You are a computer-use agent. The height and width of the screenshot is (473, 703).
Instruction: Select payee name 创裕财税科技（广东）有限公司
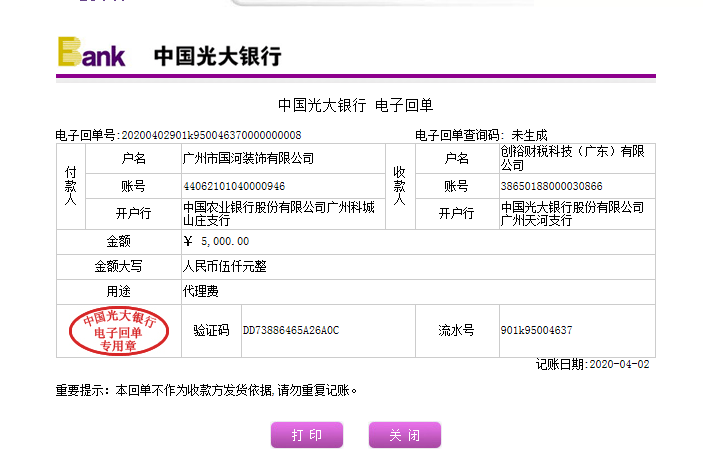click(x=573, y=158)
